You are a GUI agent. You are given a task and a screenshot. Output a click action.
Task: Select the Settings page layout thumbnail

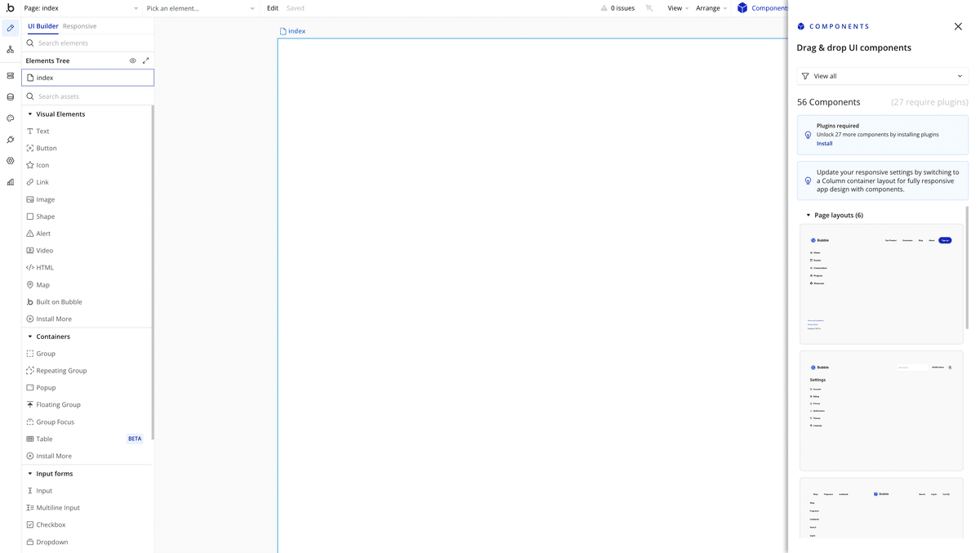click(x=881, y=411)
